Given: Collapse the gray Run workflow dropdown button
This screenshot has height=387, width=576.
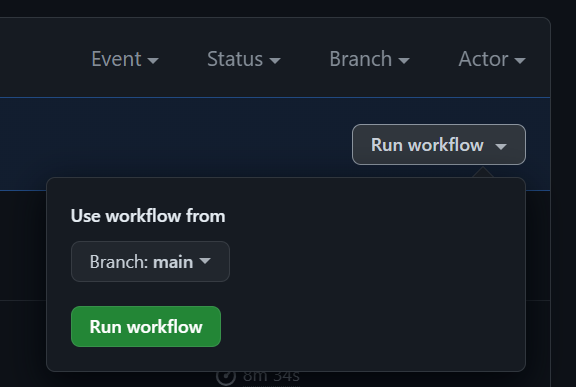Looking at the screenshot, I should 439,145.
